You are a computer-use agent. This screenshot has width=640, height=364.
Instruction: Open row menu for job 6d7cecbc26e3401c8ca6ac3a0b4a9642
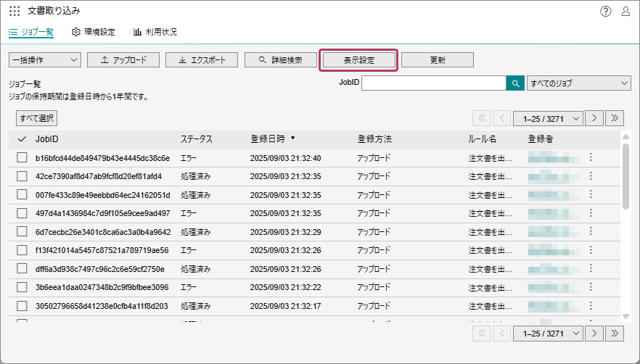coord(591,231)
